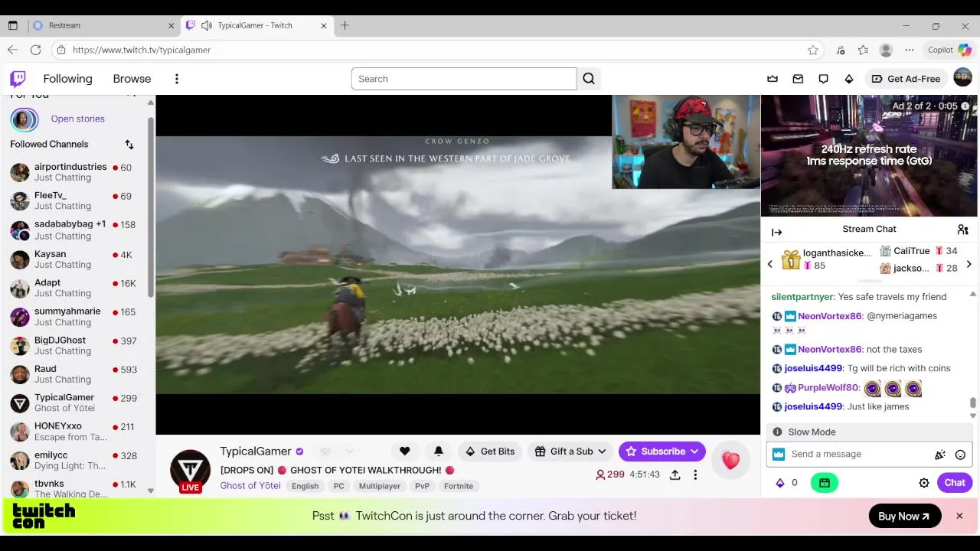Click the Slow Mode info icon

(x=778, y=432)
